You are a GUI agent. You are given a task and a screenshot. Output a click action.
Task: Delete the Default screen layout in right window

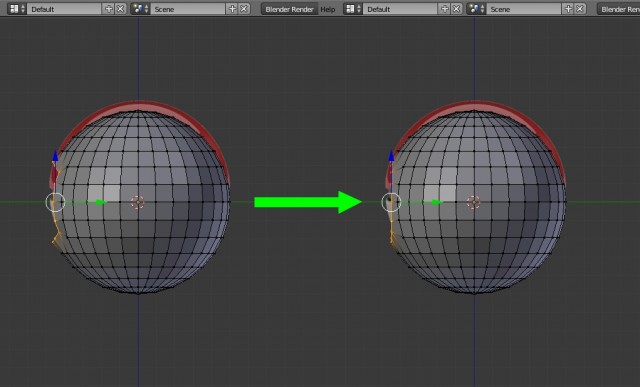tap(456, 9)
